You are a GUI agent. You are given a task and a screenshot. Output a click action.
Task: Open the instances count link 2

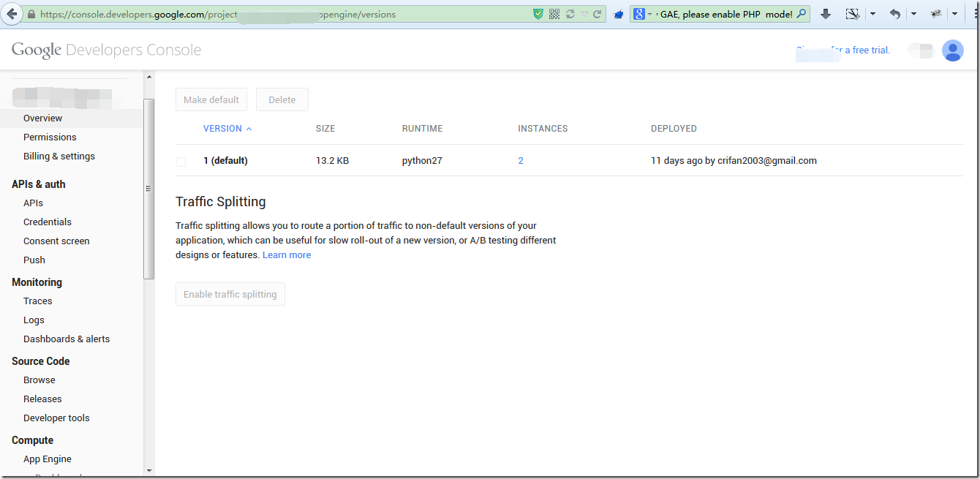click(521, 161)
